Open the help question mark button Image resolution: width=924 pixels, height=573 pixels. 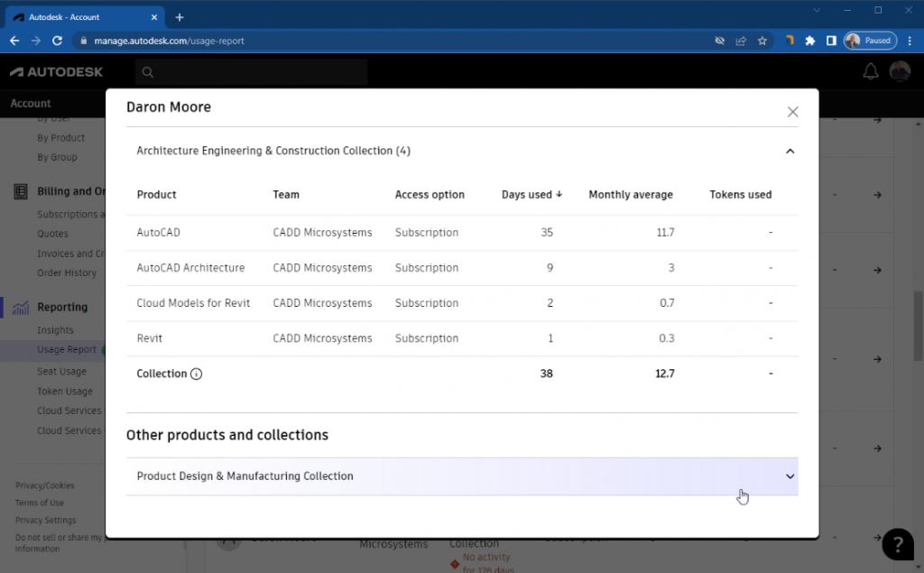click(x=898, y=543)
